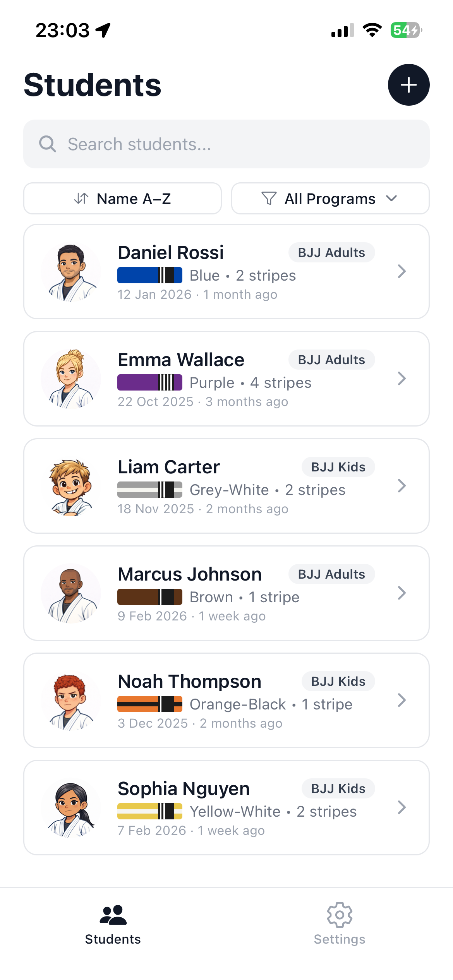453x980 pixels.
Task: Tap Daniel Rossi's avatar
Action: (70, 272)
